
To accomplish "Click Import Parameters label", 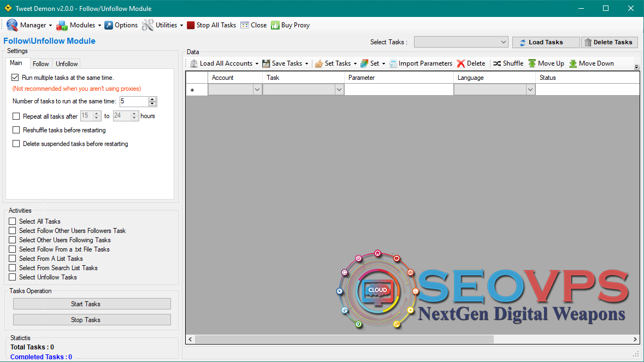I will (x=425, y=63).
